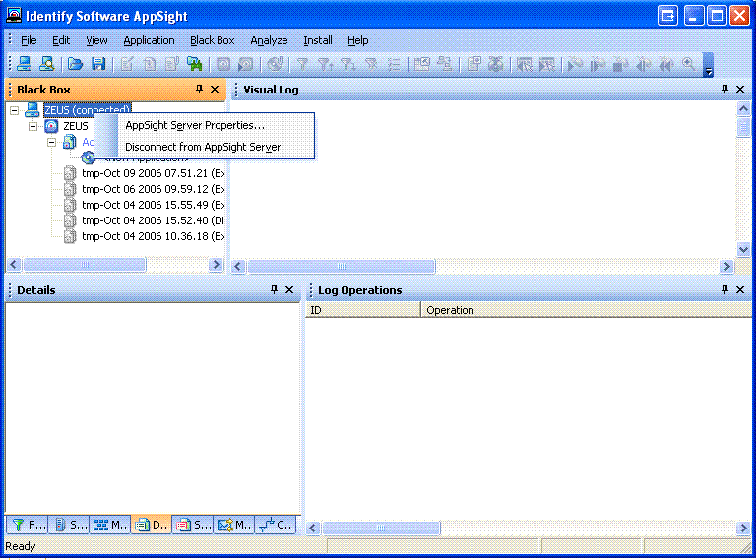The width and height of the screenshot is (756, 560).
Task: Open the Analyze menu
Action: [269, 40]
